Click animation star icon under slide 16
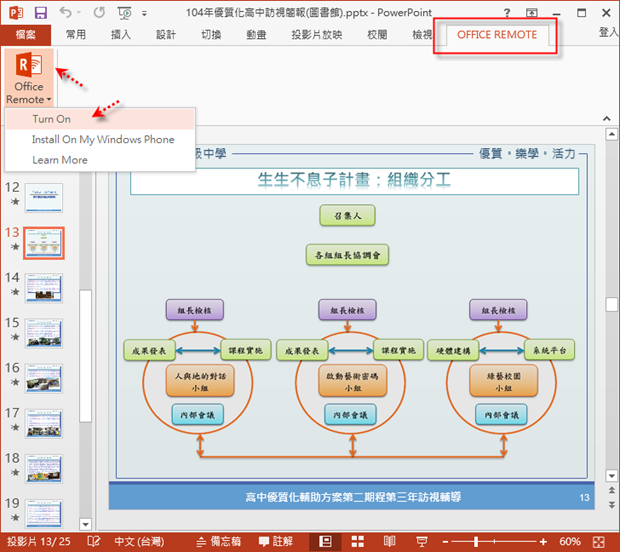This screenshot has width=620, height=552. tap(15, 382)
